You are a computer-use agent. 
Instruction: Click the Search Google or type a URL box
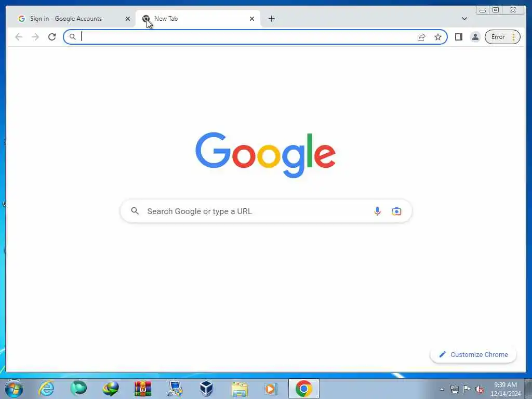pyautogui.click(x=266, y=211)
